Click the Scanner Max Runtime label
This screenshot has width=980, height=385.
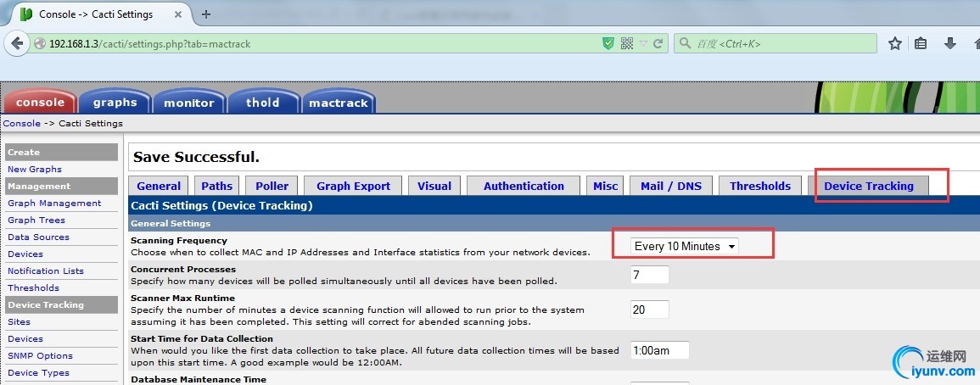click(182, 299)
